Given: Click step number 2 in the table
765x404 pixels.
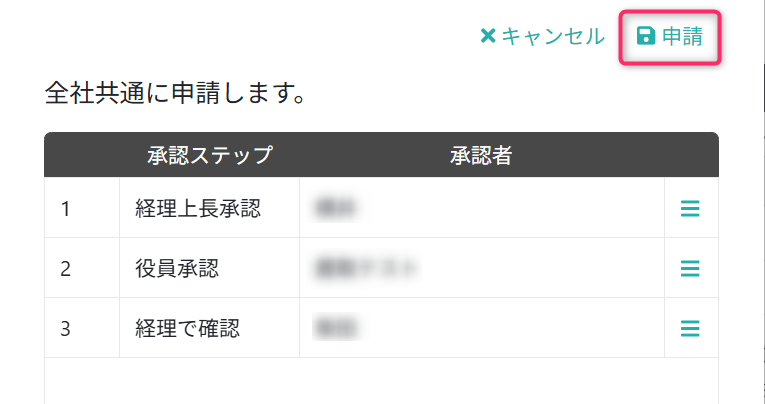Looking at the screenshot, I should coord(66,268).
